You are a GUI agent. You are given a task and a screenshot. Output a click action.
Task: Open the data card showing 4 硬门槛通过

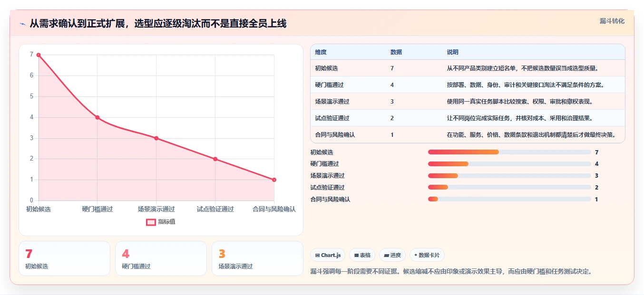[161, 258]
